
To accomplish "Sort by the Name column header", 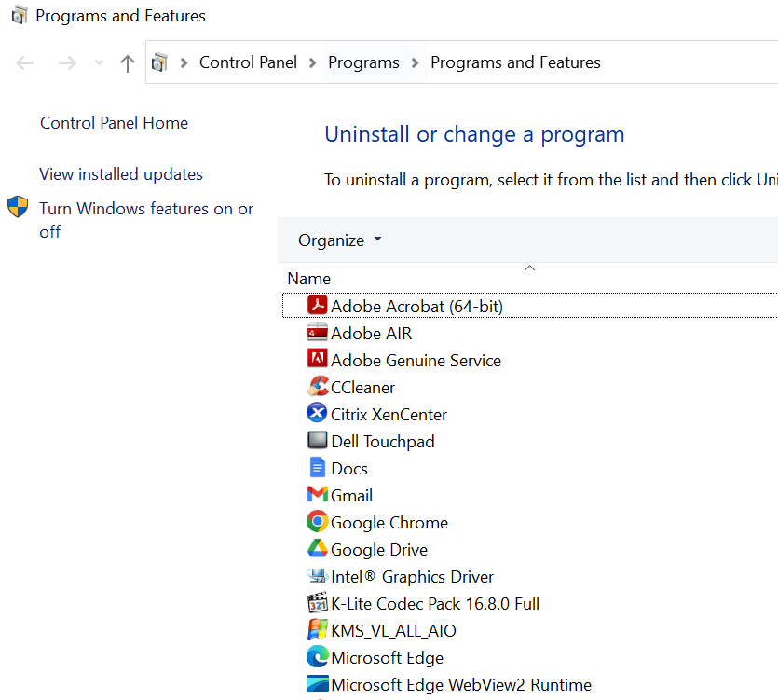I will coord(308,279).
